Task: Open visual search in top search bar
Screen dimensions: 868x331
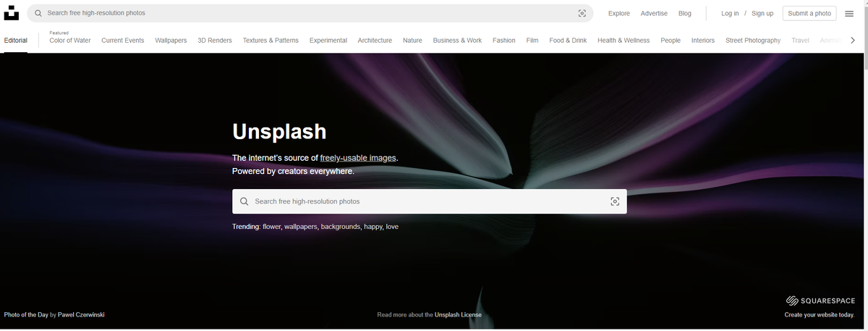Action: (x=582, y=13)
